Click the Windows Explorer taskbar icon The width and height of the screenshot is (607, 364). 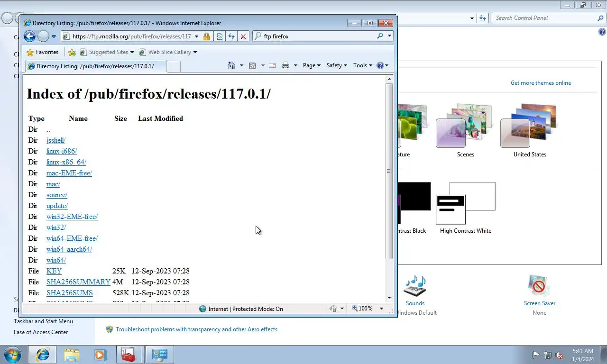pos(72,355)
